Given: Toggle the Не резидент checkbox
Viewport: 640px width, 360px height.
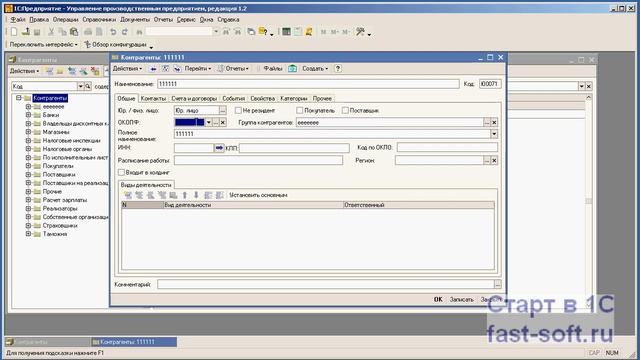Looking at the screenshot, I should pyautogui.click(x=238, y=111).
